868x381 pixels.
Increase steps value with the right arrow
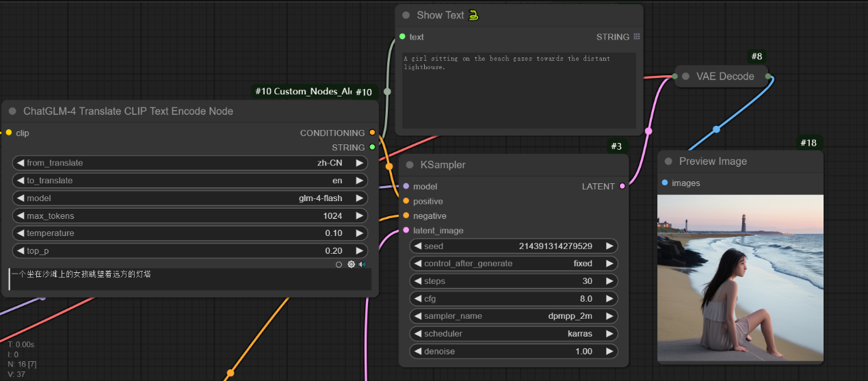(x=609, y=281)
